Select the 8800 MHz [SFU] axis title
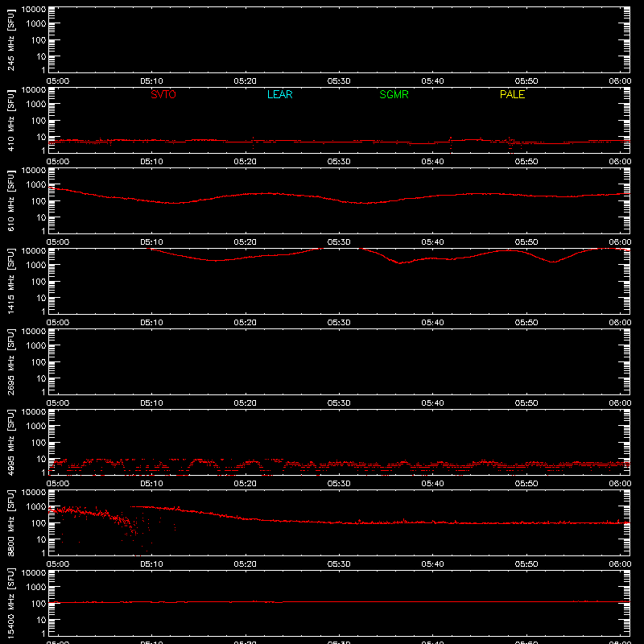The height and width of the screenshot is (644, 644). click(x=10, y=522)
